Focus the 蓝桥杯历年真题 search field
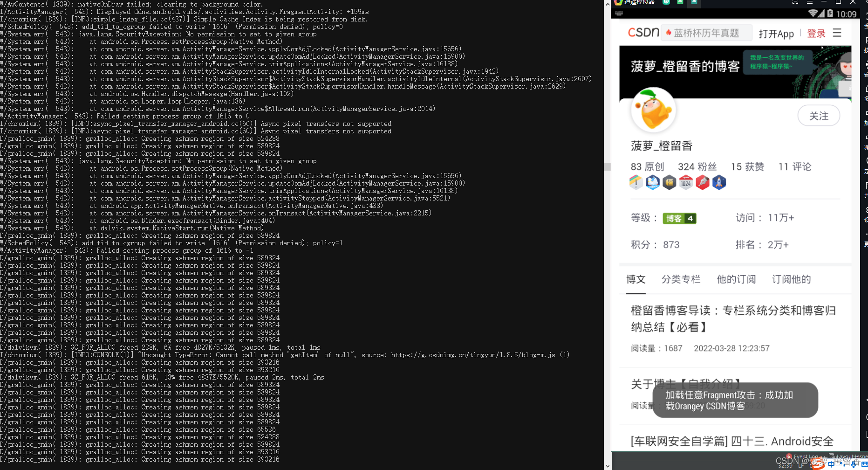 706,33
